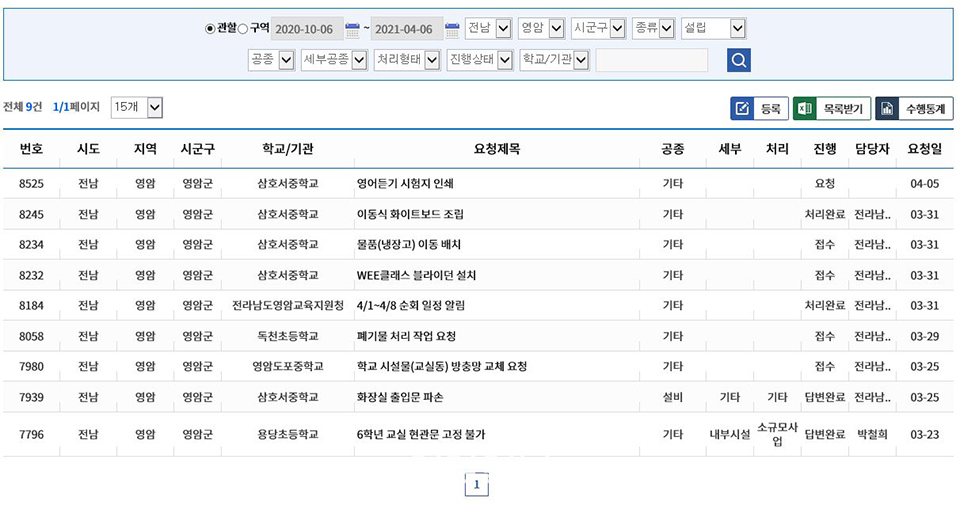
Task: Click the search keyword text field
Action: click(x=651, y=60)
